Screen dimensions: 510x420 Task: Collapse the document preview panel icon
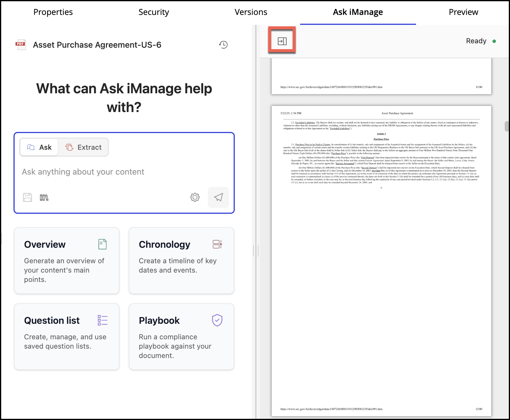pos(282,41)
